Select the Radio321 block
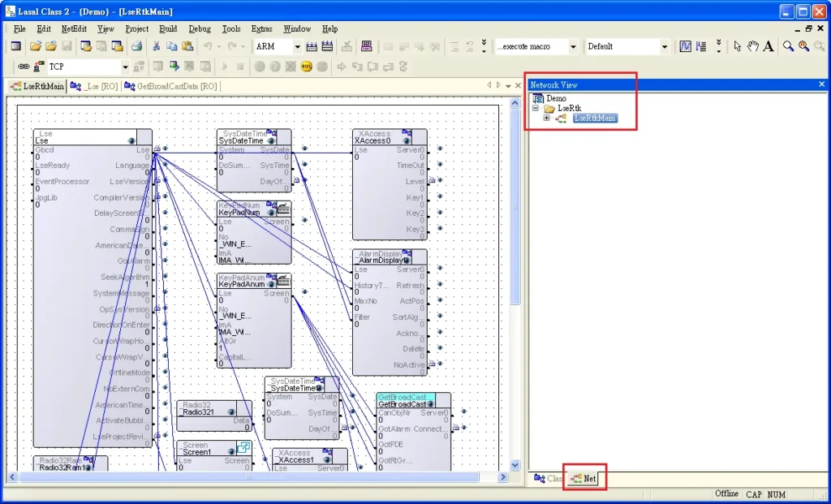This screenshot has width=831, height=504. [214, 416]
